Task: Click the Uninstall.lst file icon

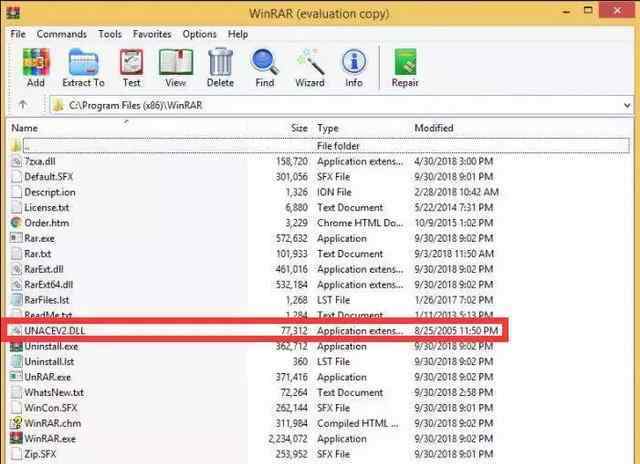Action: [16, 362]
